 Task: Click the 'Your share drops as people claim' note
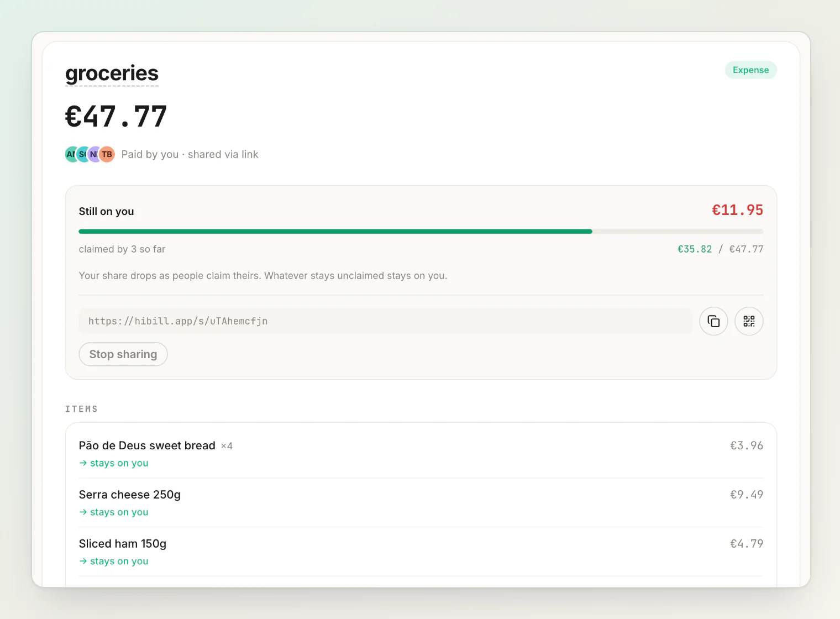point(263,275)
